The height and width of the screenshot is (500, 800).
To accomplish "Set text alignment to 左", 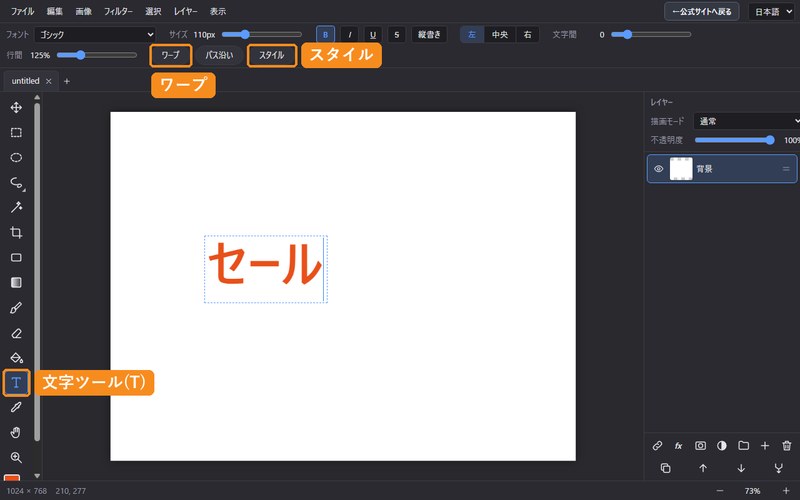I will click(x=472, y=35).
